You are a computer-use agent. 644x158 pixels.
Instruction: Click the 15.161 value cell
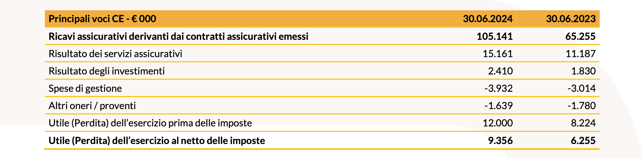(x=498, y=54)
